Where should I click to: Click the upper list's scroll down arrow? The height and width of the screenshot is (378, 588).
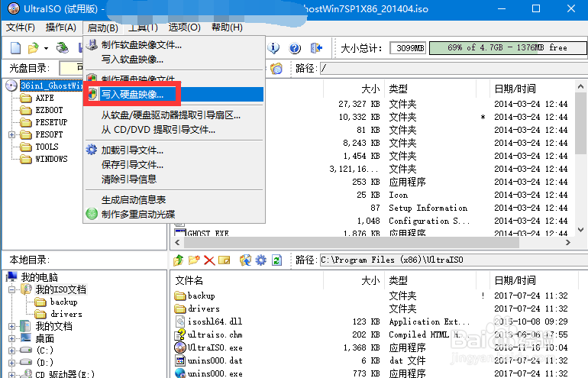(580, 230)
